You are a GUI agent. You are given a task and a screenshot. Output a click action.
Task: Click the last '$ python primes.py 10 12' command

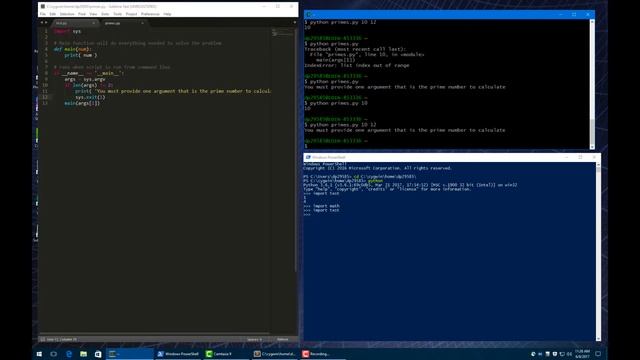pos(340,125)
